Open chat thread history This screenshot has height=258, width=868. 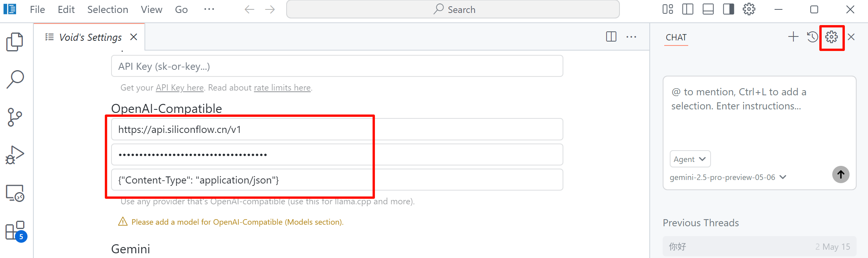(x=813, y=37)
